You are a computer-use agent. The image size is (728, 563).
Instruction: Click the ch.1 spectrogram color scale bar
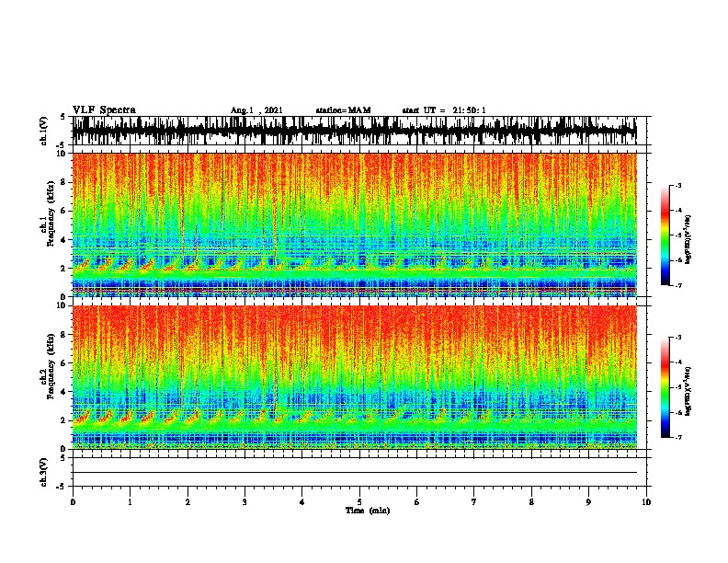(665, 236)
